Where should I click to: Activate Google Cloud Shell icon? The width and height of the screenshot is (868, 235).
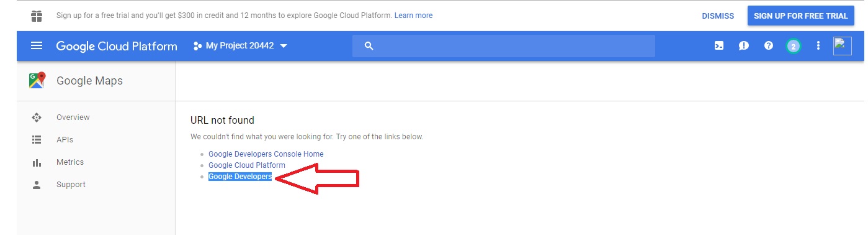click(719, 46)
